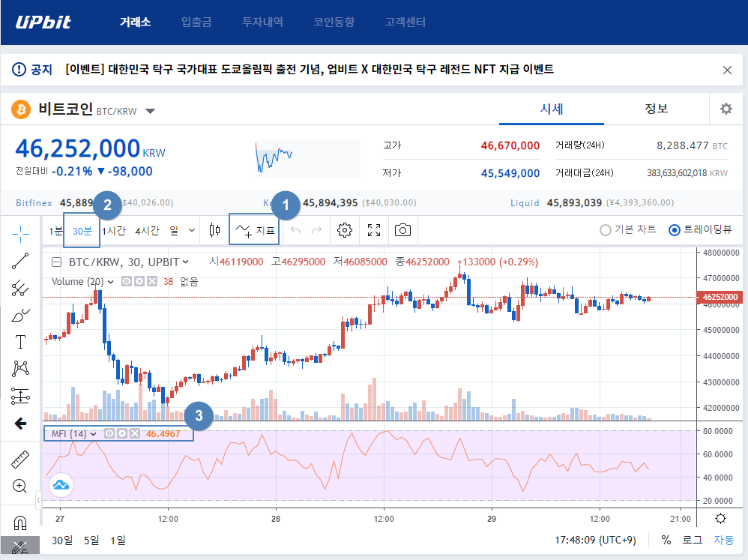Image resolution: width=748 pixels, height=560 pixels.
Task: Set chart range to 5일
Action: (x=91, y=540)
